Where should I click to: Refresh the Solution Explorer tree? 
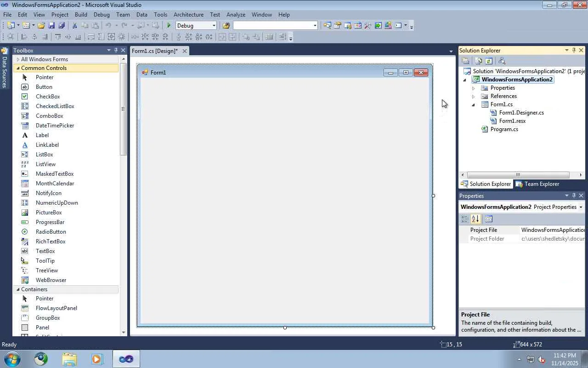[x=489, y=61]
